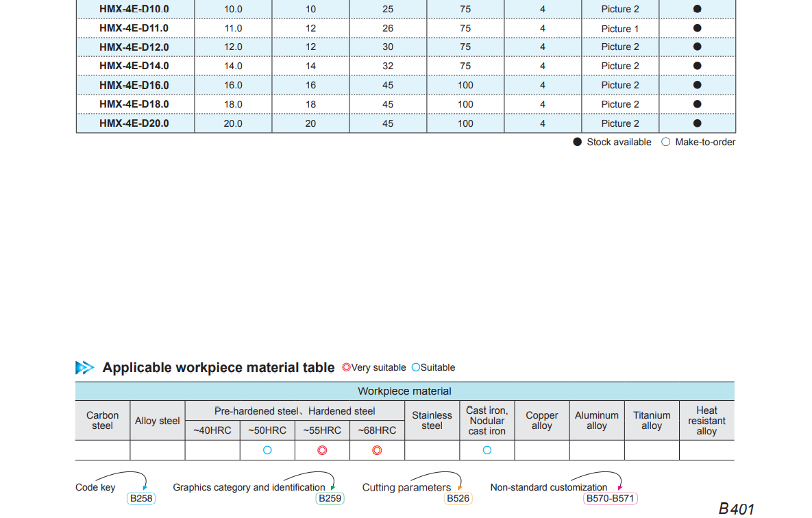Click the hollow Make-to-order legend circle
The width and height of the screenshot is (812, 518).
pos(666,142)
